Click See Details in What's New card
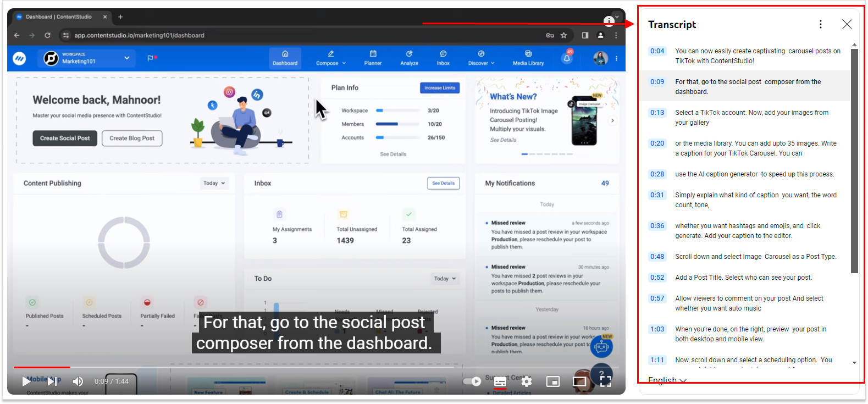 click(503, 140)
